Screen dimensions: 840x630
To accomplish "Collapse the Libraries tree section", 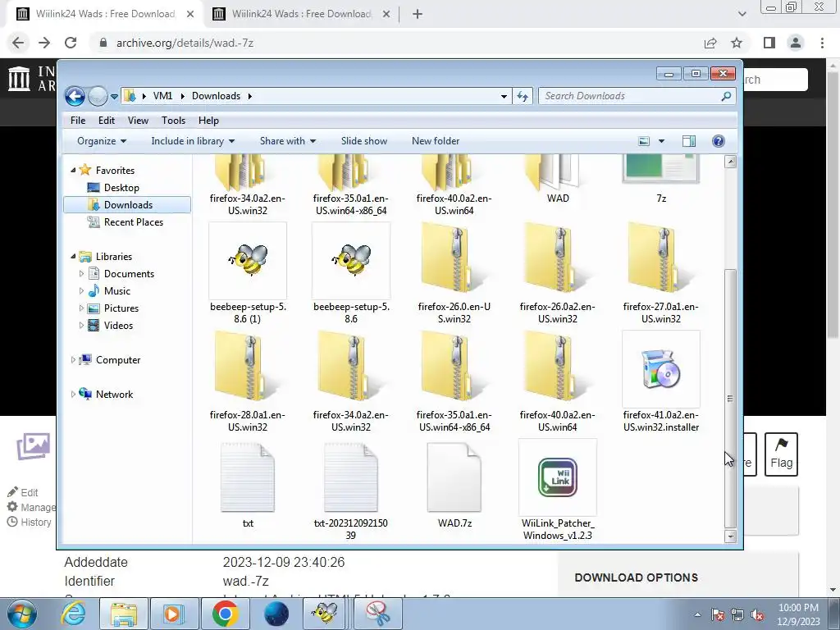I will [x=73, y=257].
